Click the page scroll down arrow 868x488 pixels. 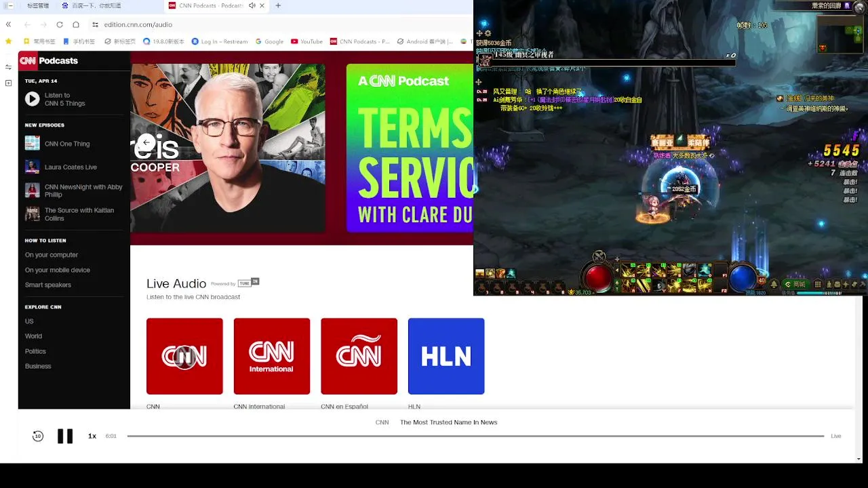860,459
